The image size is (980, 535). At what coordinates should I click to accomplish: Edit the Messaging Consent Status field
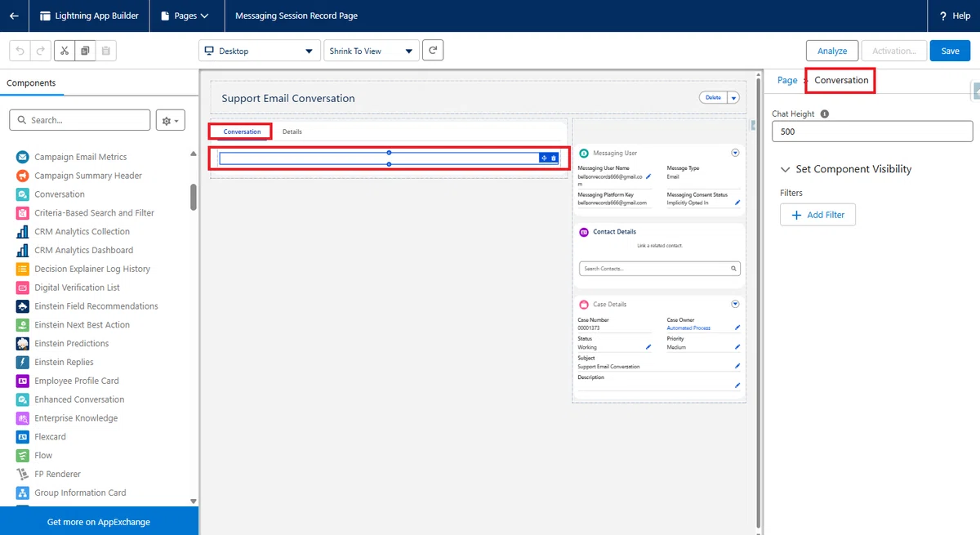(x=737, y=203)
